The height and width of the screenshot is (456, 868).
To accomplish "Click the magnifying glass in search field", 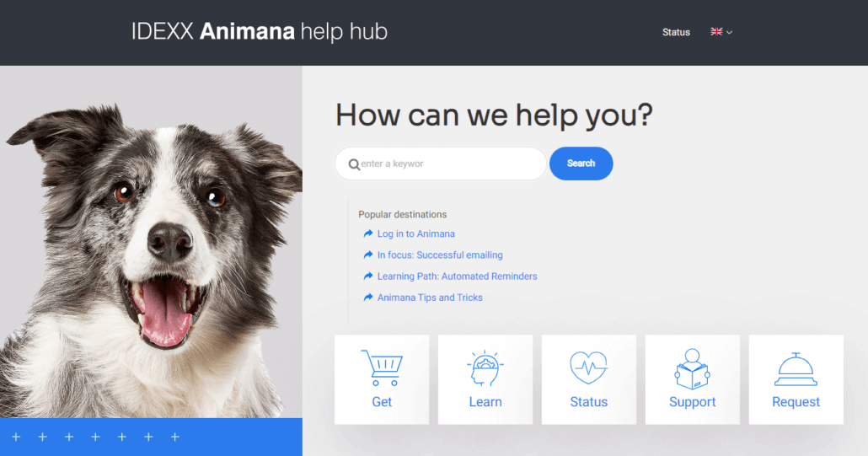I will tap(354, 164).
